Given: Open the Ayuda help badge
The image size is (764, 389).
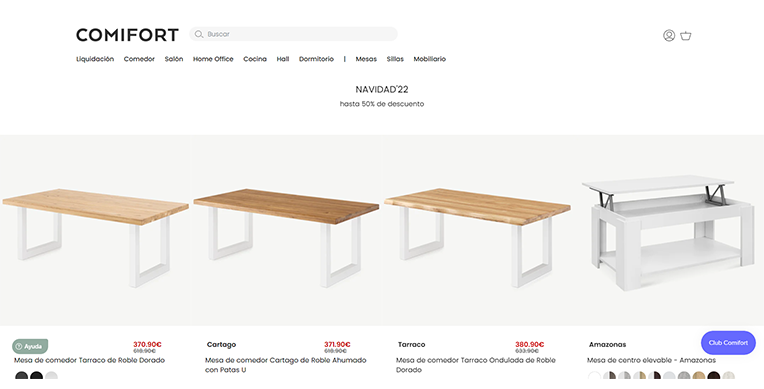Looking at the screenshot, I should (x=30, y=346).
